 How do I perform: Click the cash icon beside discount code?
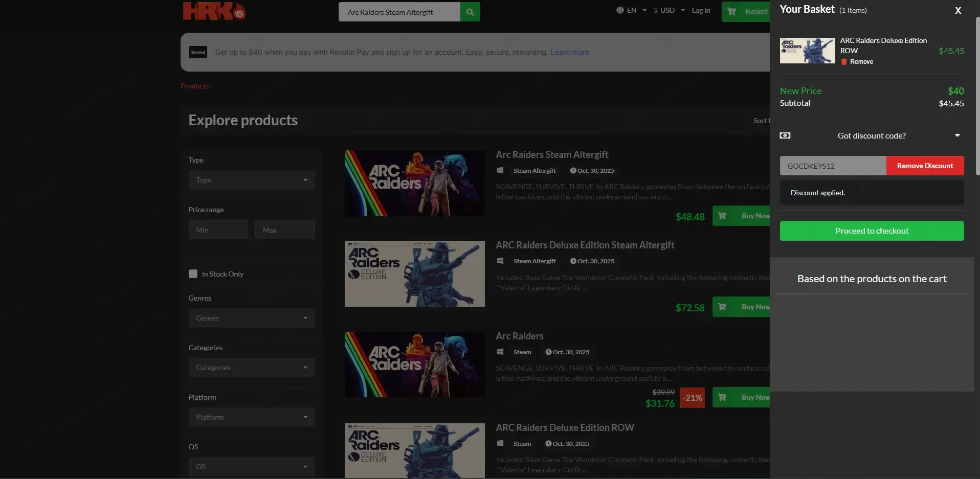coord(785,135)
